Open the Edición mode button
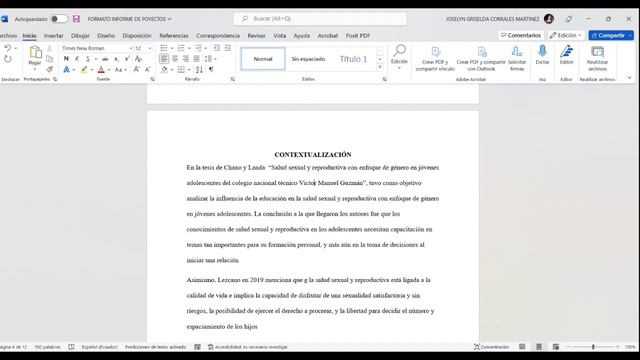640x360 pixels. [565, 36]
